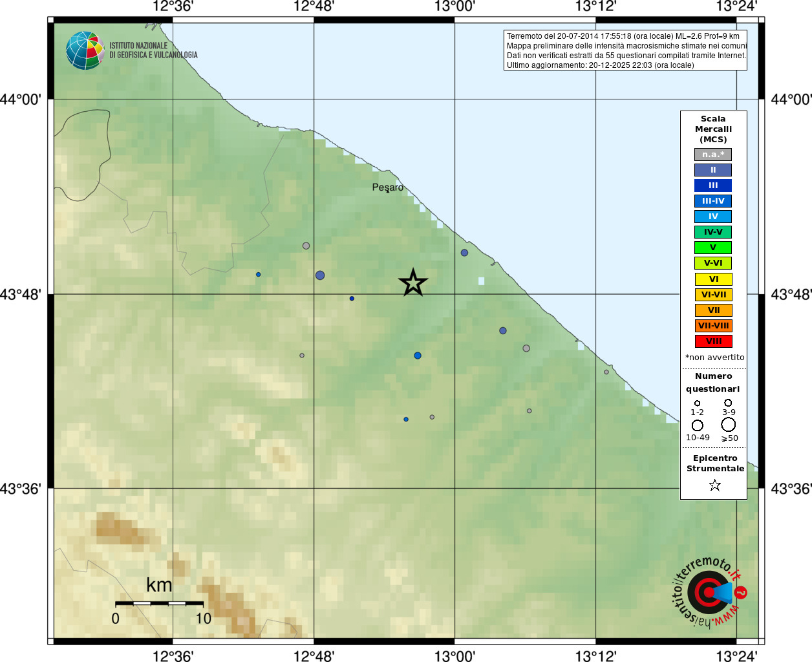Select the largest blue circle marker on map
Image resolution: width=812 pixels, height=662 pixels.
[x=320, y=275]
